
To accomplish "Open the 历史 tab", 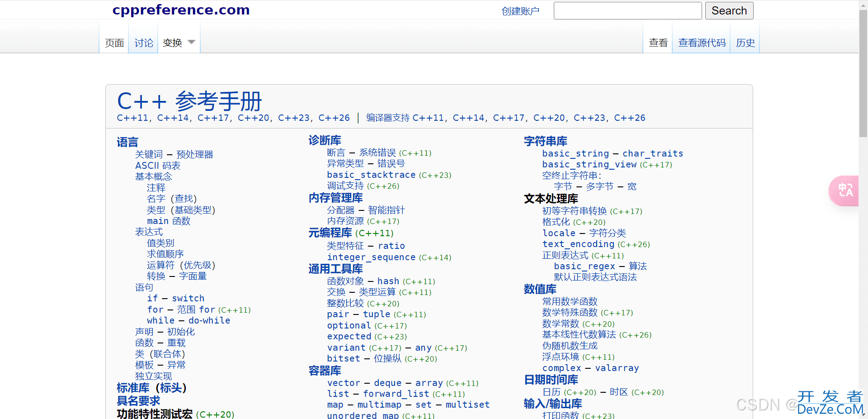I will click(745, 43).
